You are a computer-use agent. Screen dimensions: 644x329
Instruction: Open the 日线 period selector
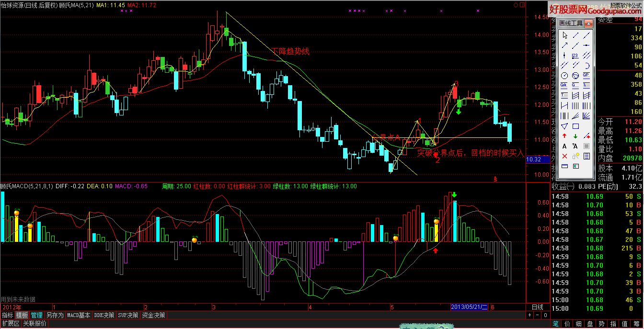538,307
